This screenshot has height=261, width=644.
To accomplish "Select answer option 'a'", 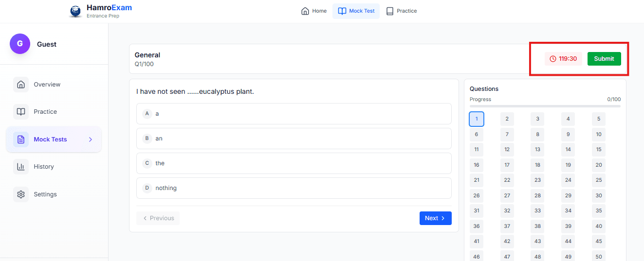I will point(294,114).
